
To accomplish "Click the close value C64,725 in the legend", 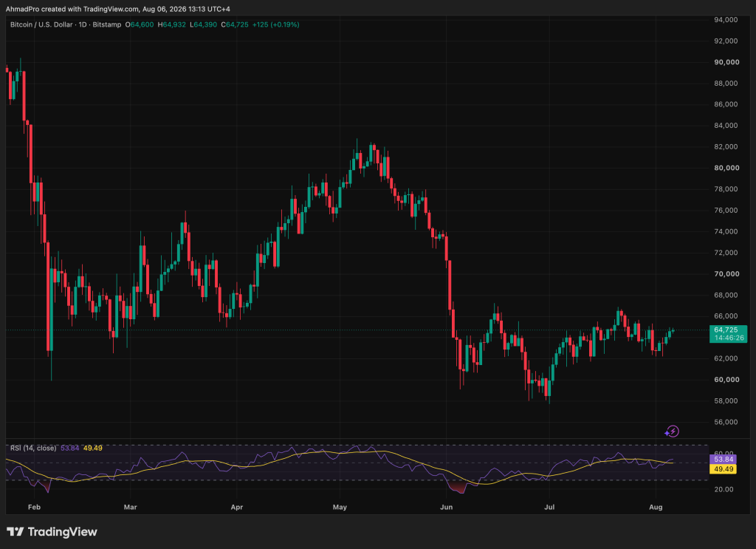I will pos(235,24).
